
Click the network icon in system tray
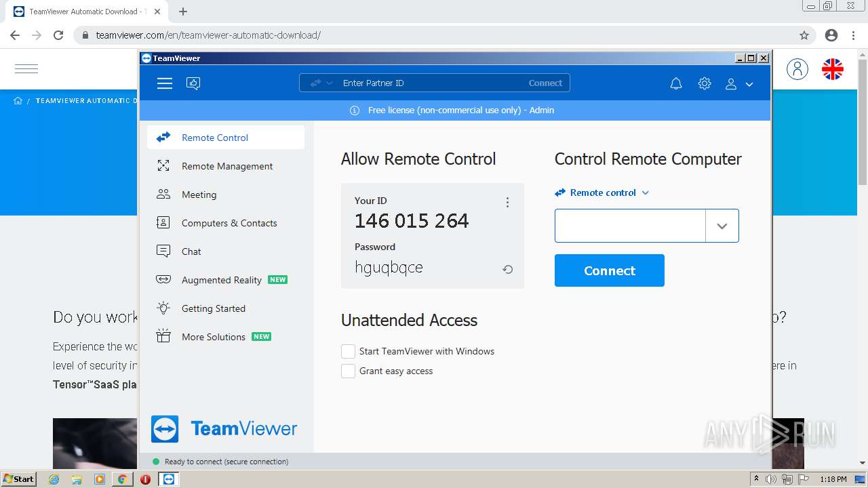point(787,479)
